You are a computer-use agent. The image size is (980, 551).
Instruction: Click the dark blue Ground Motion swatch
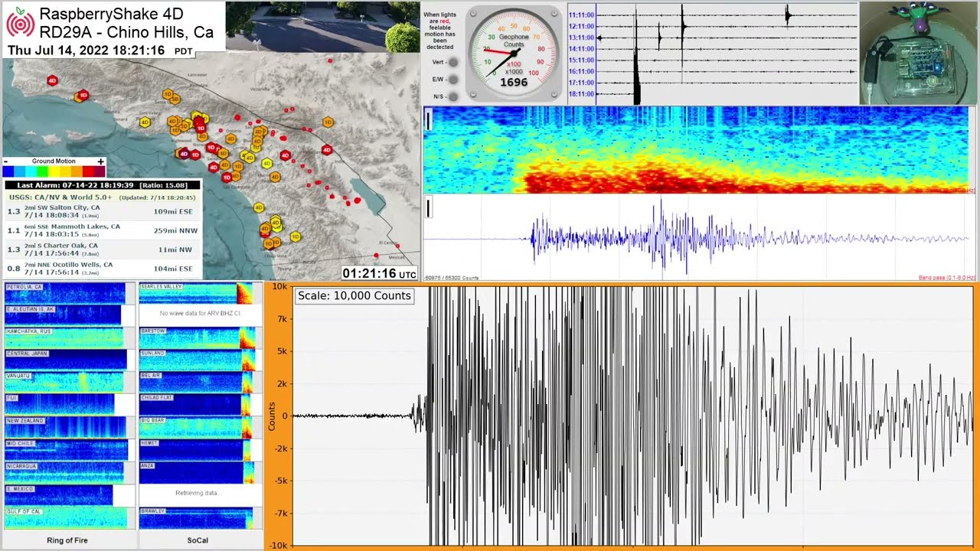[8, 171]
